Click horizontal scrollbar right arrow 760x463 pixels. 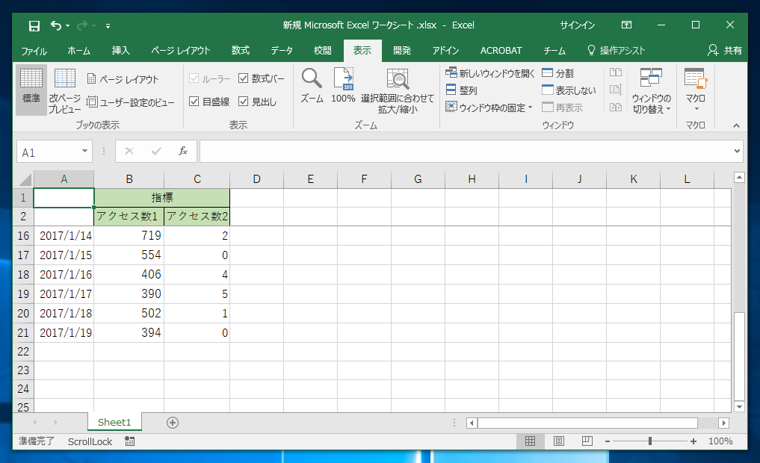724,423
